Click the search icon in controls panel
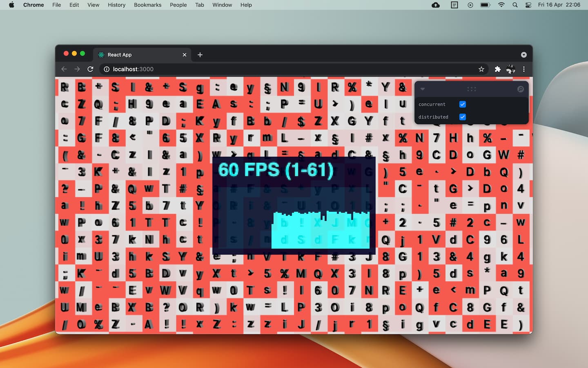Viewport: 588px width, 368px height. [x=520, y=89]
